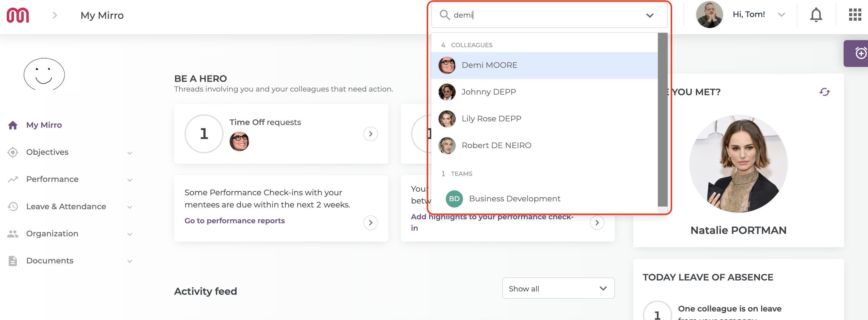The image size is (868, 320).
Task: Click the search results scrollbar
Action: point(662,120)
